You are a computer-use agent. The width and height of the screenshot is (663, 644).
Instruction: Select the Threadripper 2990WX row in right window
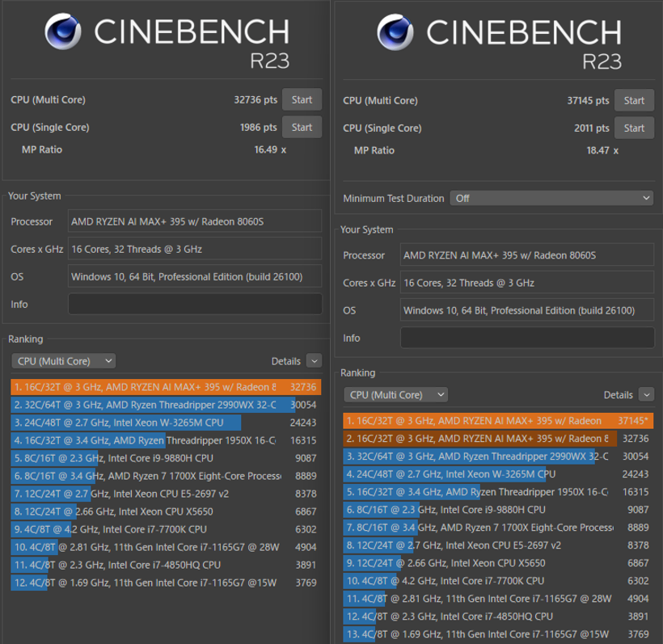pyautogui.click(x=498, y=457)
